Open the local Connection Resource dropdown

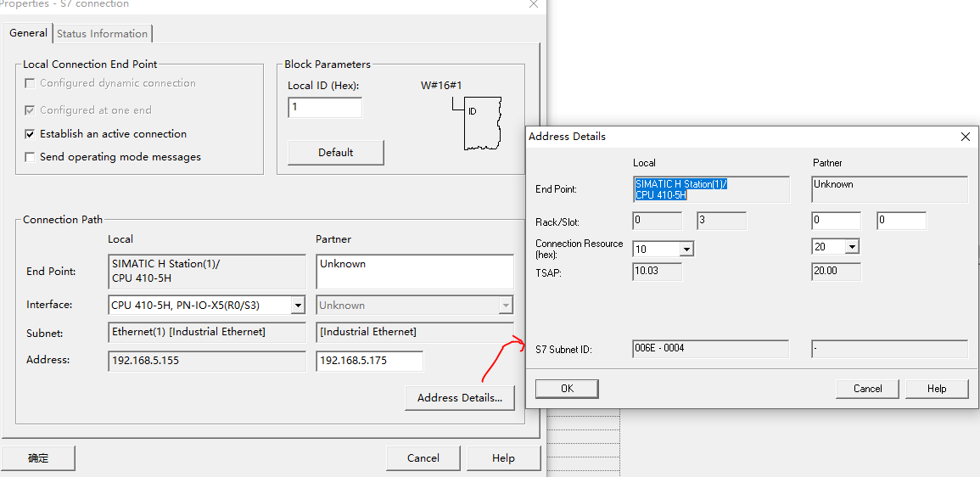point(687,250)
